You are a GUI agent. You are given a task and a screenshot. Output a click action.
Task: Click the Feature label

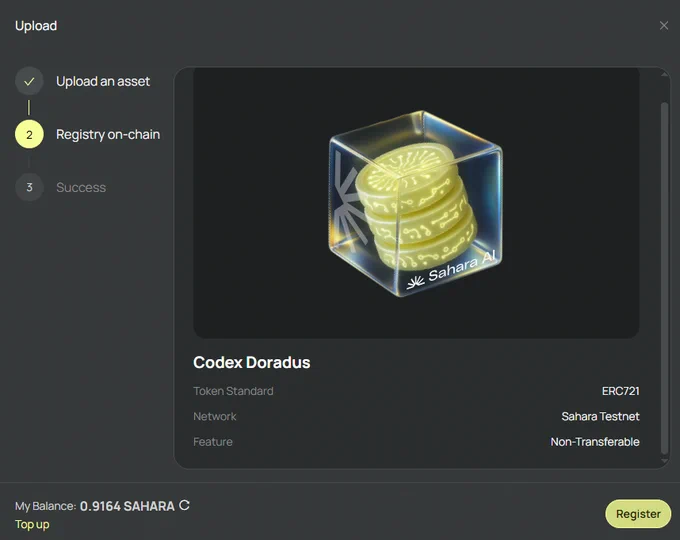coord(213,442)
